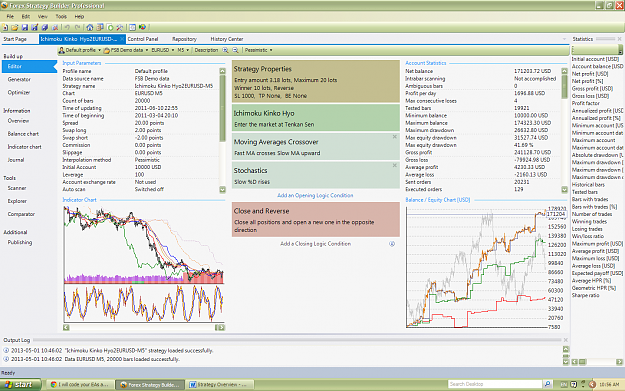Open the View menu
This screenshot has height=391, width=625.
click(43, 16)
